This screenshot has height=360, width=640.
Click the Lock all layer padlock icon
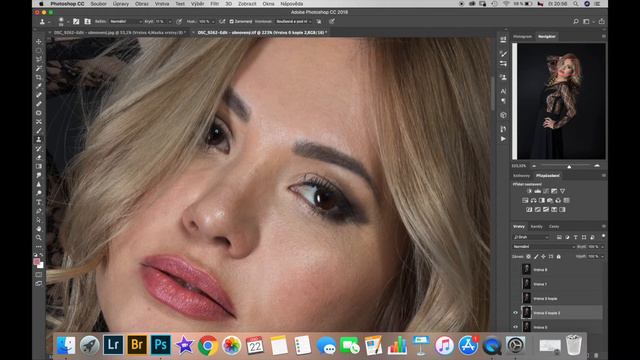point(559,257)
